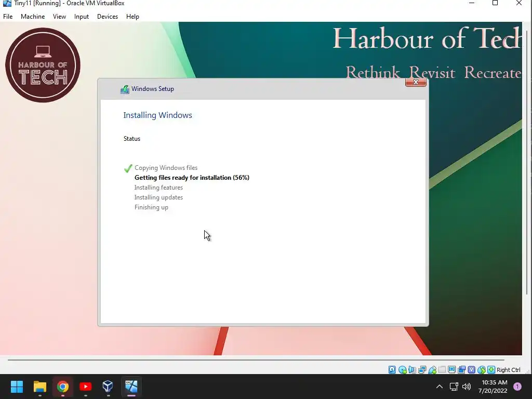Switch to Google Chrome in taskbar
This screenshot has width=532, height=399.
tap(62, 387)
